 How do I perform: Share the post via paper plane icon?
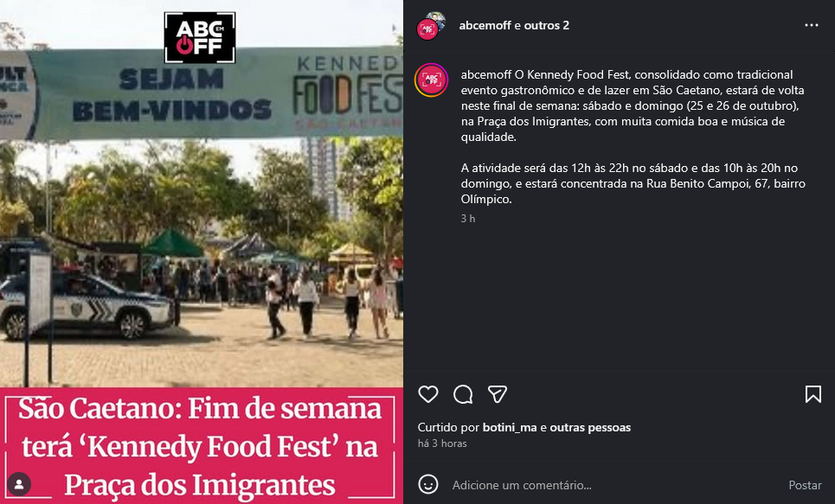[498, 394]
